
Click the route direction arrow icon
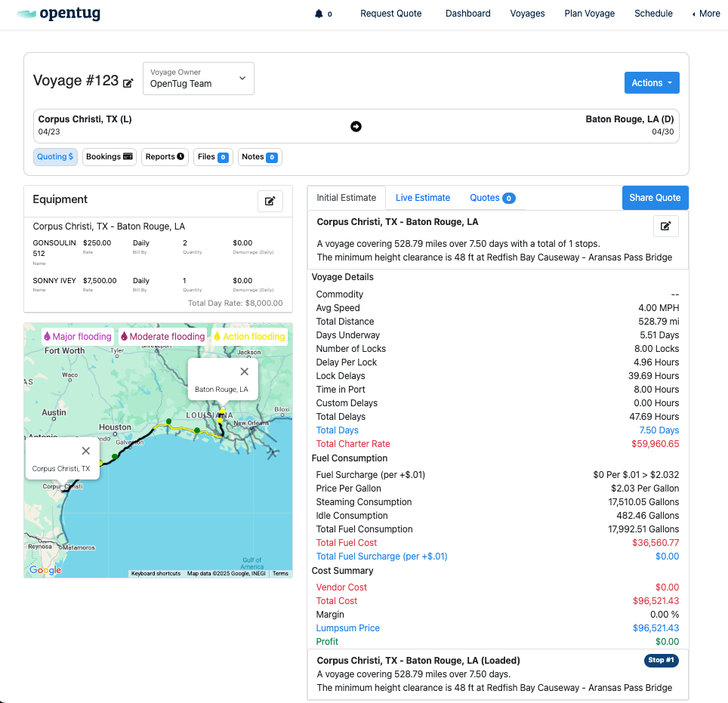pyautogui.click(x=356, y=126)
